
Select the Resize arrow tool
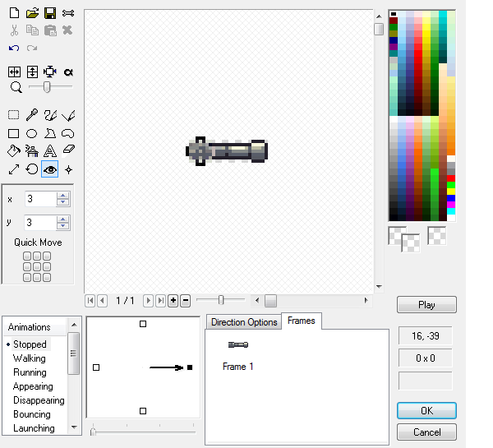tap(14, 169)
